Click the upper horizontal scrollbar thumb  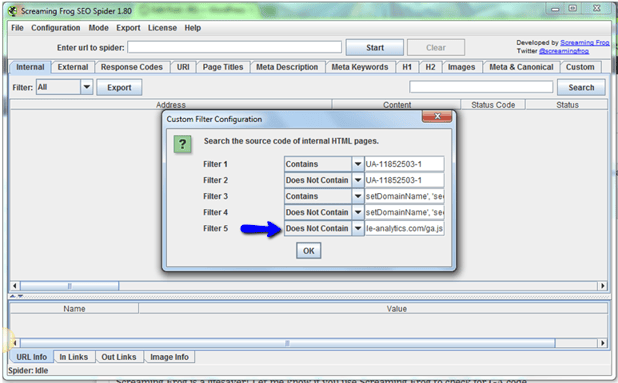69,286
